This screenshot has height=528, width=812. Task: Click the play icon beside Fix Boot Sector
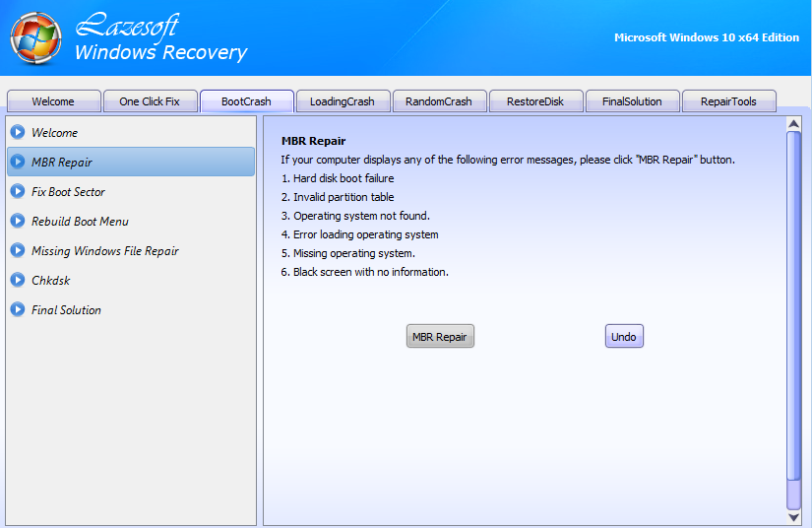(x=18, y=191)
